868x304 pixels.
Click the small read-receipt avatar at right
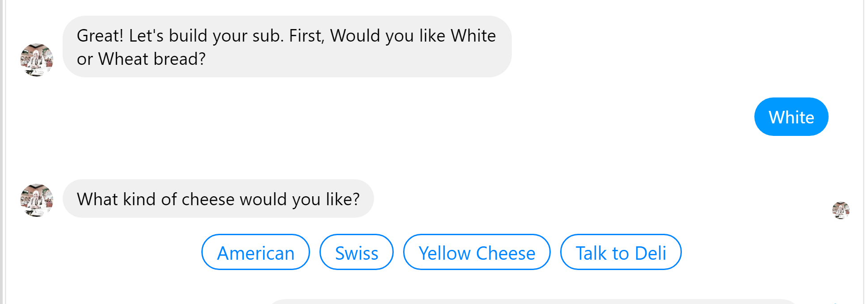841,210
